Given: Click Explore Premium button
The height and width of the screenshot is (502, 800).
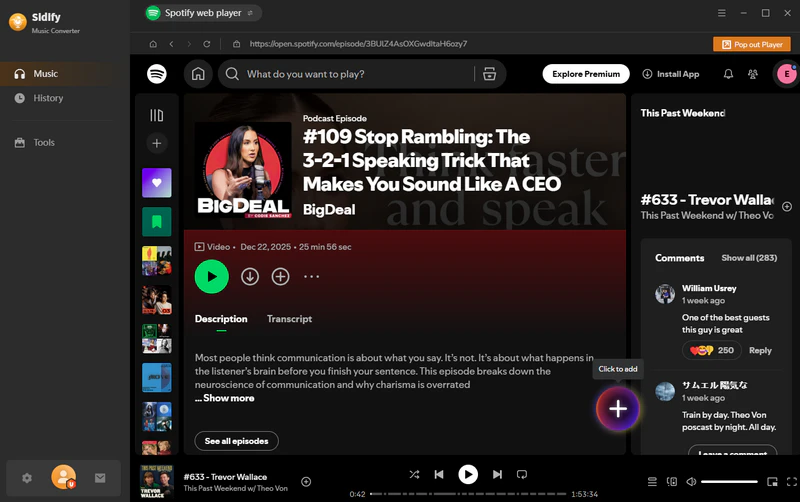Looking at the screenshot, I should 586,74.
